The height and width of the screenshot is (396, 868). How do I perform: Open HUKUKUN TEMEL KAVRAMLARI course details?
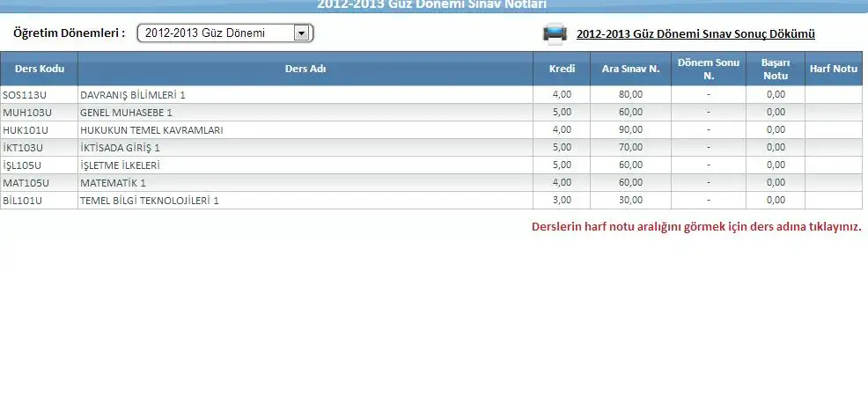(x=151, y=130)
